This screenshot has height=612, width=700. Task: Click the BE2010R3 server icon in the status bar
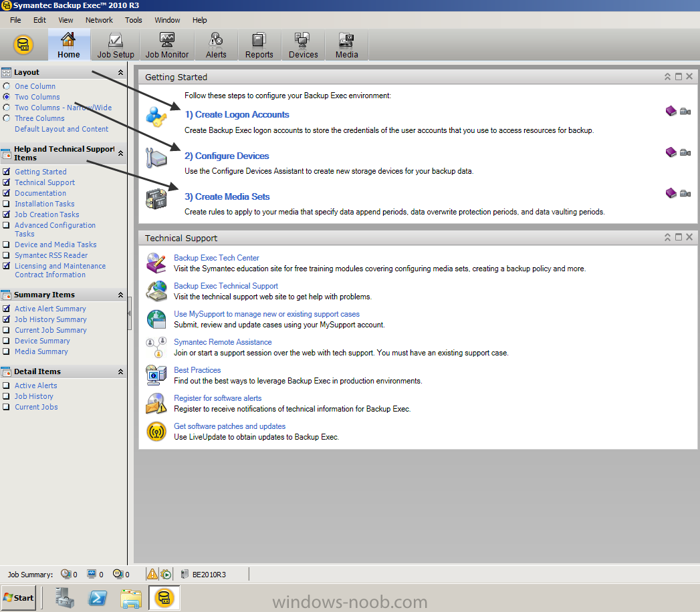[185, 574]
